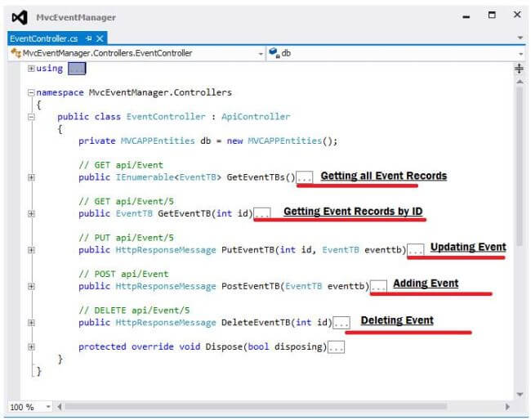
Task: Collapse the EventController class block
Action: point(31,117)
